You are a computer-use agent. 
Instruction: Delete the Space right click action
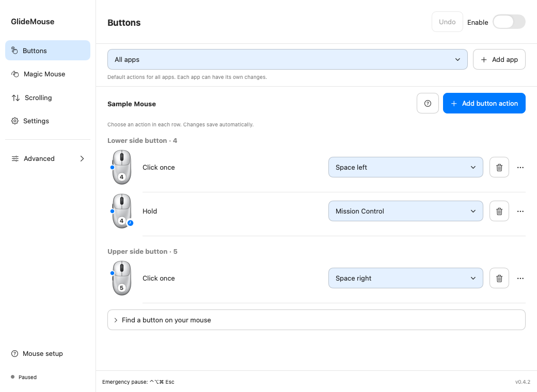[499, 278]
